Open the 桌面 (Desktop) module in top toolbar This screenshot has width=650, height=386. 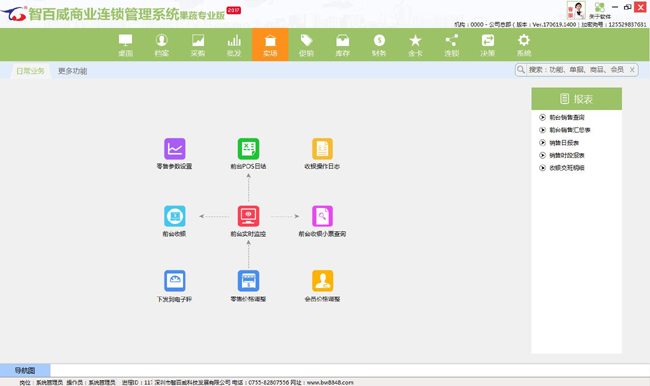tap(125, 45)
